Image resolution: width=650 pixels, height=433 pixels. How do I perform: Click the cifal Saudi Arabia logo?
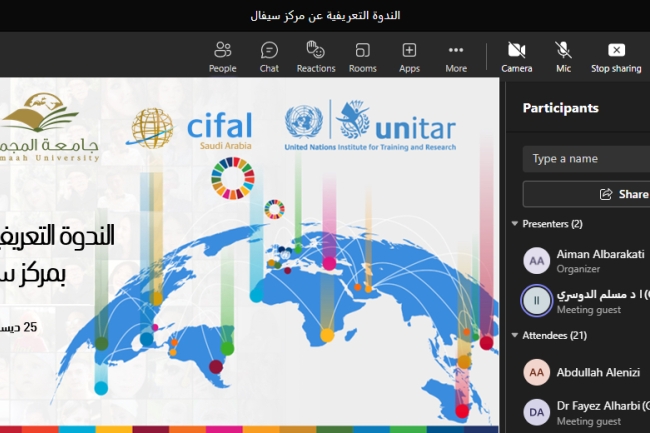[190, 128]
